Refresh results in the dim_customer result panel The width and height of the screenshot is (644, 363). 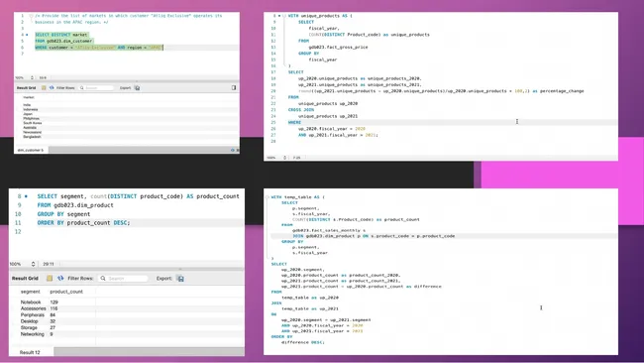[52, 87]
